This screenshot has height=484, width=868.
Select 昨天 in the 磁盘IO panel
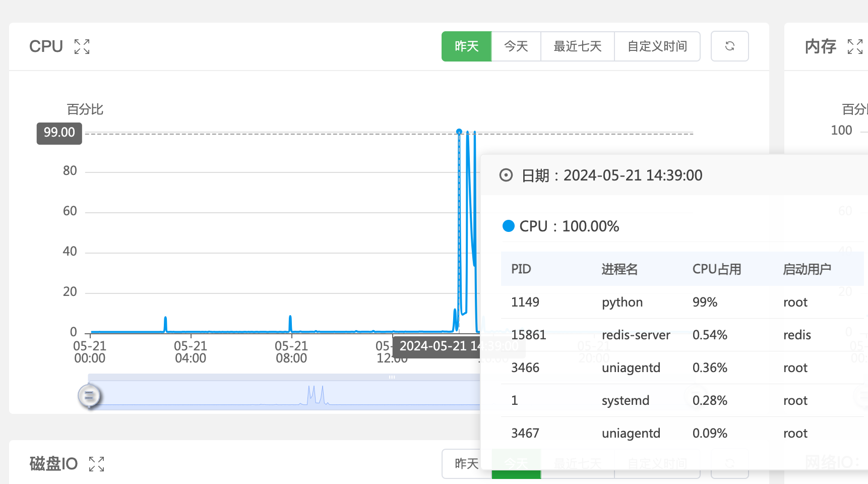[x=466, y=463]
